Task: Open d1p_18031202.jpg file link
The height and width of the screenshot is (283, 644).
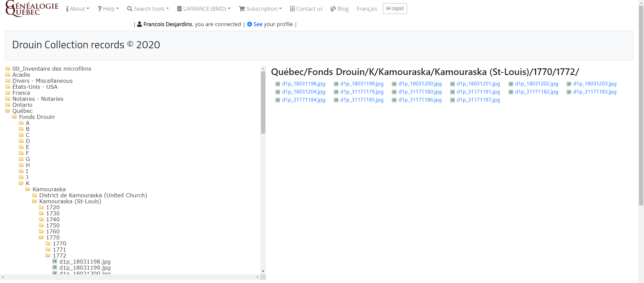Action: point(536,84)
